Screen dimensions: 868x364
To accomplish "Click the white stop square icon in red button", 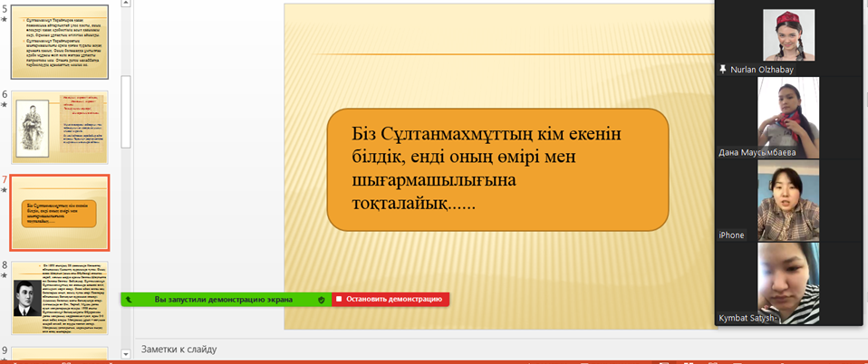I will click(339, 299).
